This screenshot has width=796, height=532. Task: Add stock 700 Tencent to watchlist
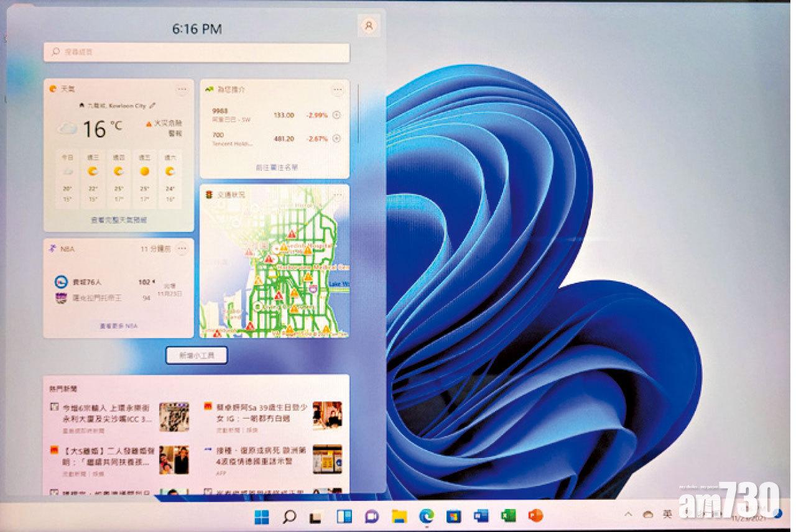pyautogui.click(x=337, y=139)
